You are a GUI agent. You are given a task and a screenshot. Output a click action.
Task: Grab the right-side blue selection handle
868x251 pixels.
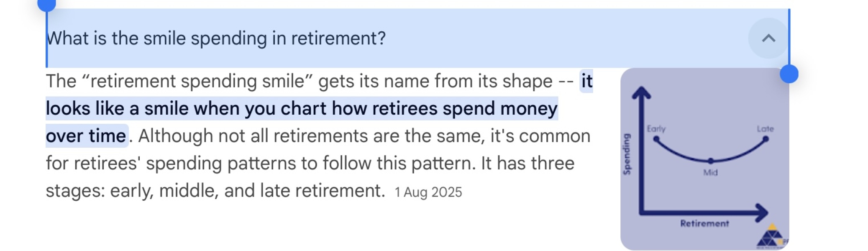pos(789,74)
